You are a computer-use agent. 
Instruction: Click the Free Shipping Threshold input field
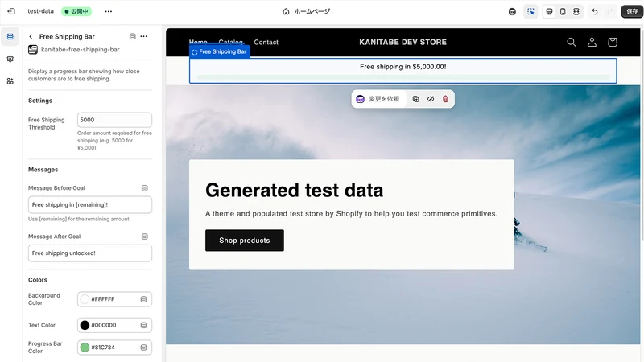point(114,120)
